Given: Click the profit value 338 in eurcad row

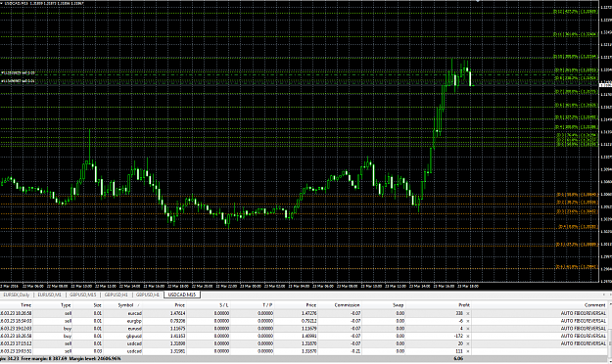Looking at the screenshot, I should coord(459,313).
